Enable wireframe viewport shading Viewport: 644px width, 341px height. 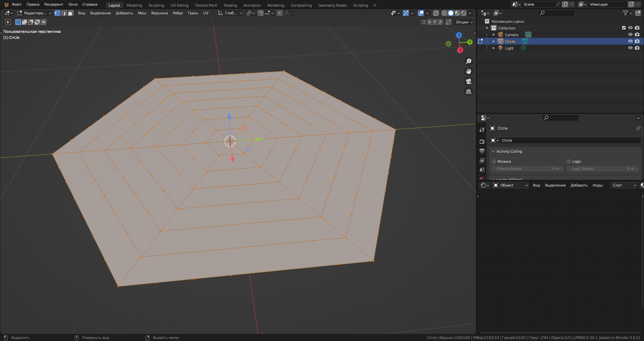(x=444, y=13)
